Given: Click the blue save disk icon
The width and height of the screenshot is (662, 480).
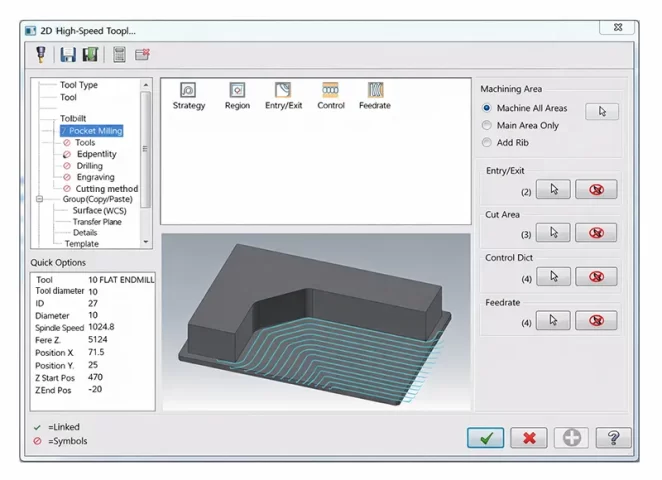Looking at the screenshot, I should coord(68,54).
